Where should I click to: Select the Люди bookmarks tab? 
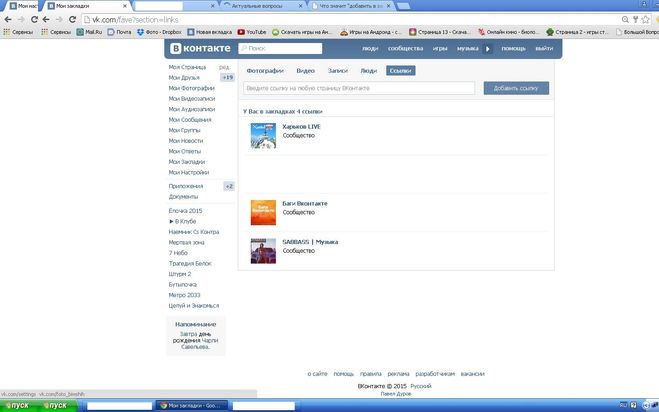point(368,71)
